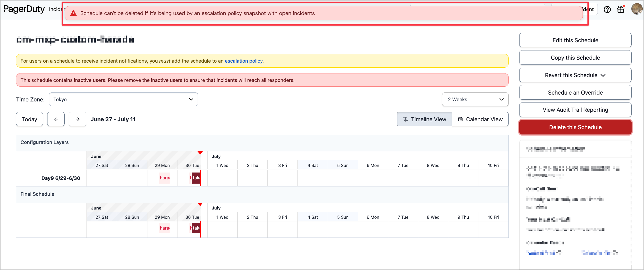Click 1 Wed column header in Configuration Layers
The height and width of the screenshot is (270, 644).
[x=222, y=165]
